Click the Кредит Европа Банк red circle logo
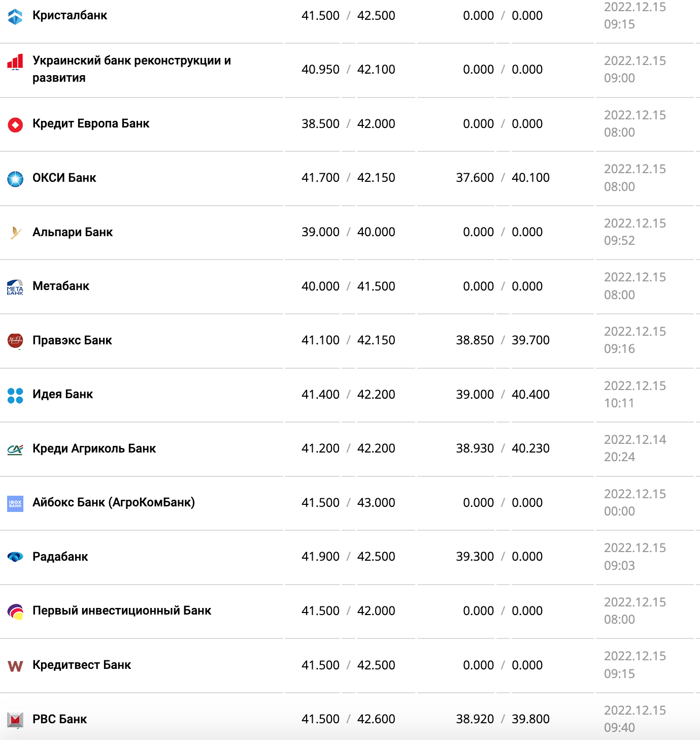Screen dimensions: 700x740 (15, 124)
